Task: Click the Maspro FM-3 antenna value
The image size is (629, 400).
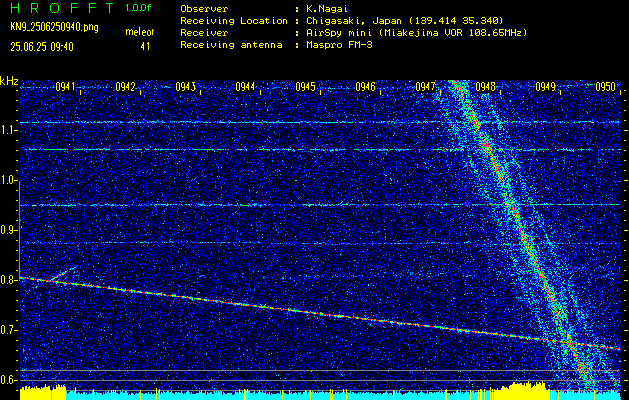Action: tap(337, 45)
